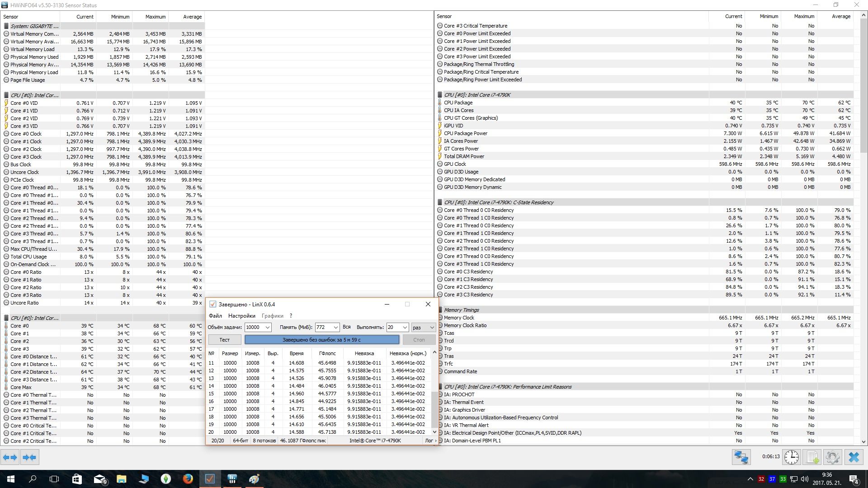868x488 pixels.
Task: Click the blue X close sensors icon
Action: 854,457
